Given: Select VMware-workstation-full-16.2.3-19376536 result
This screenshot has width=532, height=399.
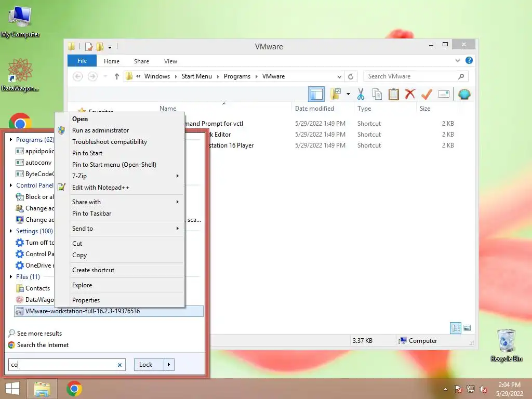Looking at the screenshot, I should (109, 311).
